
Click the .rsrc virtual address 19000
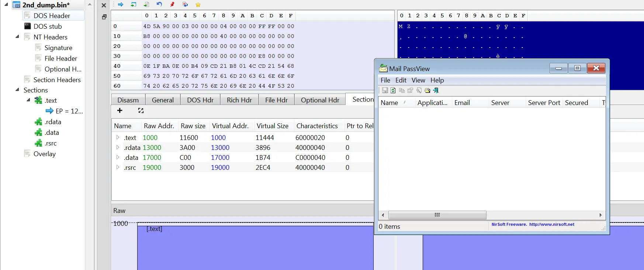[220, 167]
